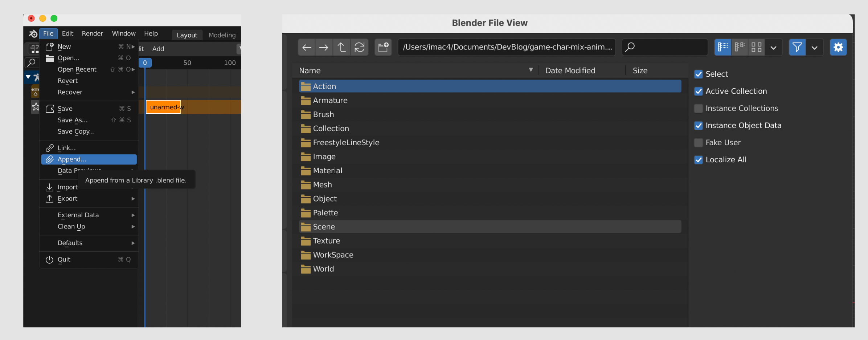
Task: Click the Link chain icon in File menu
Action: [x=49, y=148]
